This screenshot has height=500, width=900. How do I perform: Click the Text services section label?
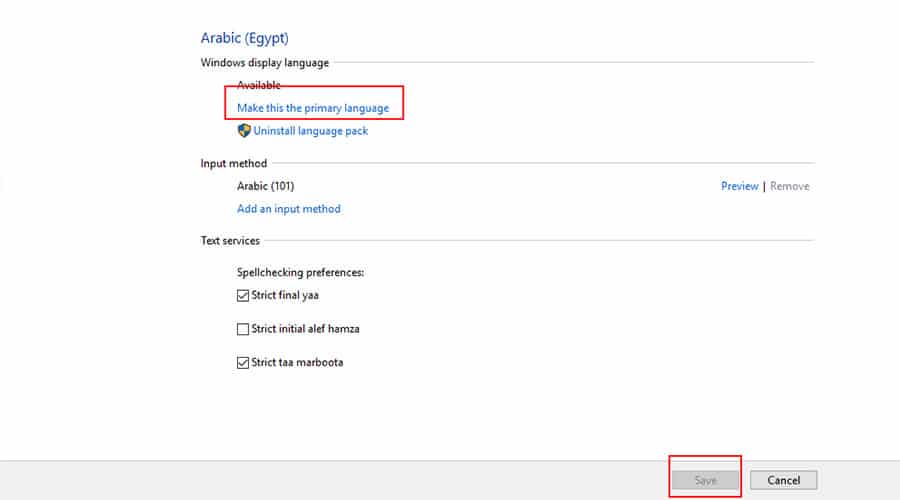pyautogui.click(x=230, y=241)
